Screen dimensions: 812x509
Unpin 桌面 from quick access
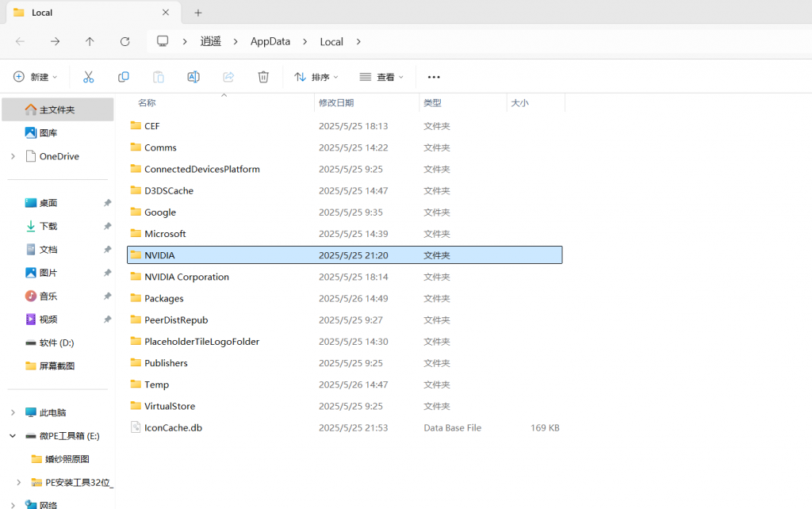pos(107,203)
